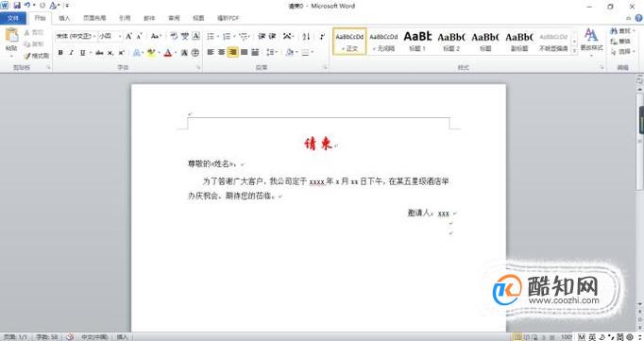Choose the font color (red A)

click(167, 53)
